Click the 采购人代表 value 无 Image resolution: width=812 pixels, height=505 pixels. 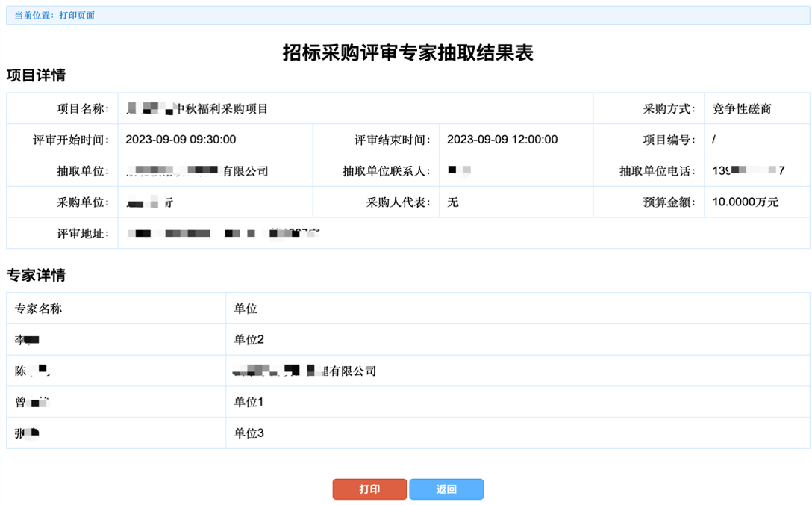point(453,202)
